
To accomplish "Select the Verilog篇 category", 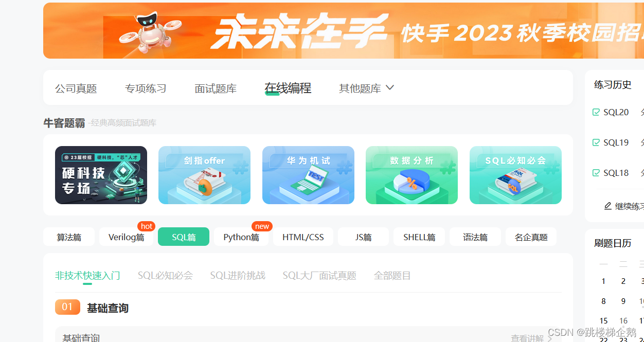I will click(127, 237).
